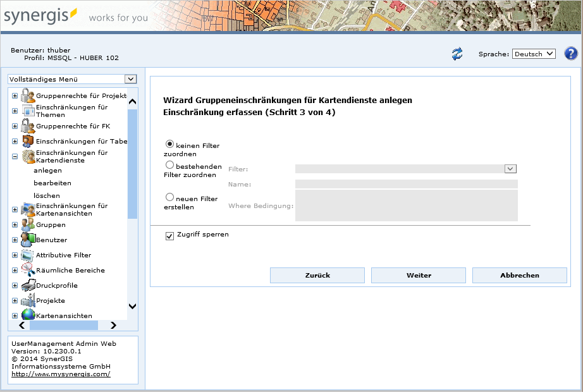583x392 pixels.
Task: Click the menu's vertical scrollbar down arrow
Action: click(132, 306)
